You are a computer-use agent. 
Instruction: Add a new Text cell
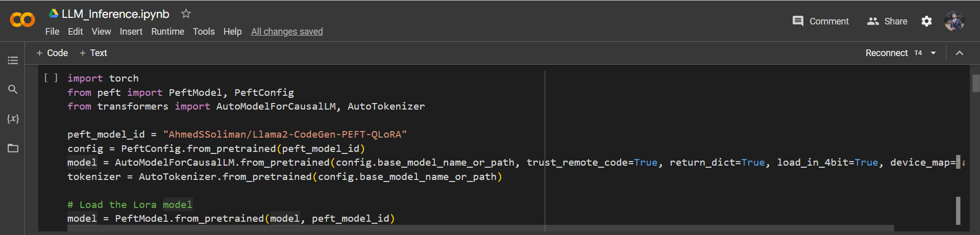click(x=93, y=53)
